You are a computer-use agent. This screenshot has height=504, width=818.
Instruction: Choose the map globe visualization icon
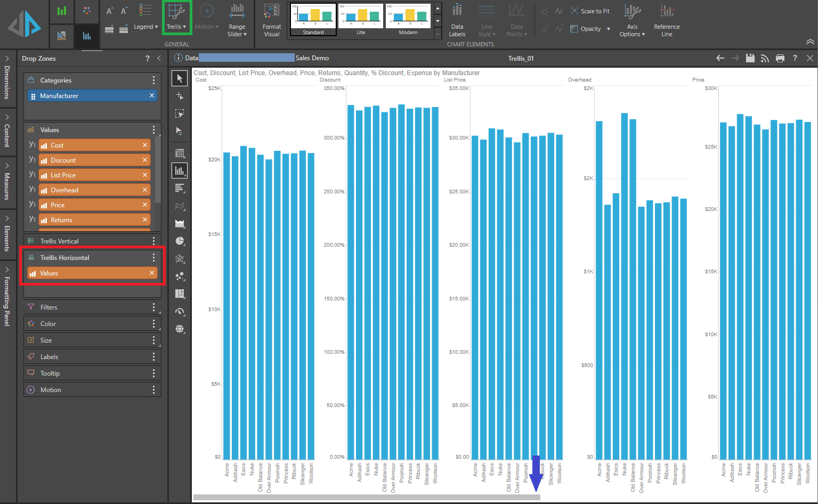(180, 329)
